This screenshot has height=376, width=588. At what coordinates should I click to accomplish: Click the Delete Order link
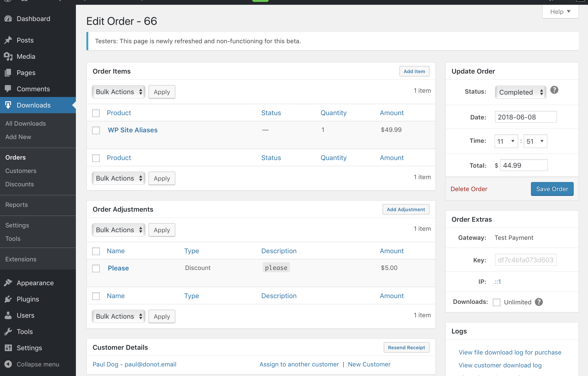469,189
